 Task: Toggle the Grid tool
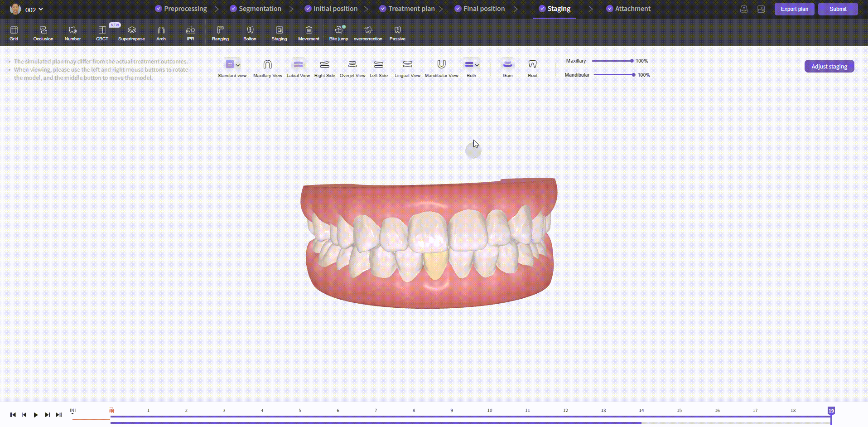pyautogui.click(x=14, y=34)
